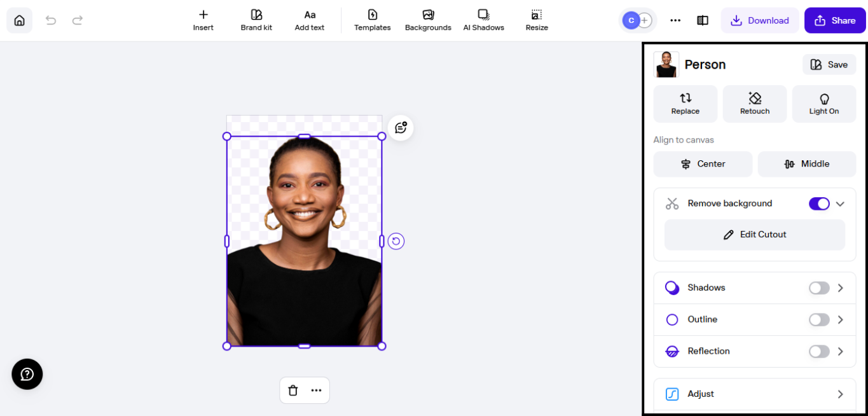Viewport: 868px width, 416px height.
Task: Open the Resize tool
Action: point(536,20)
